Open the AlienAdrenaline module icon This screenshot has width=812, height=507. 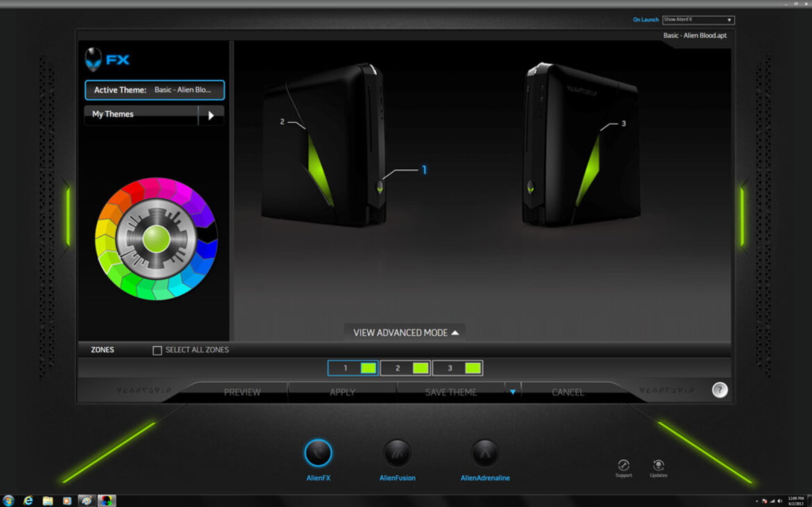coord(485,453)
